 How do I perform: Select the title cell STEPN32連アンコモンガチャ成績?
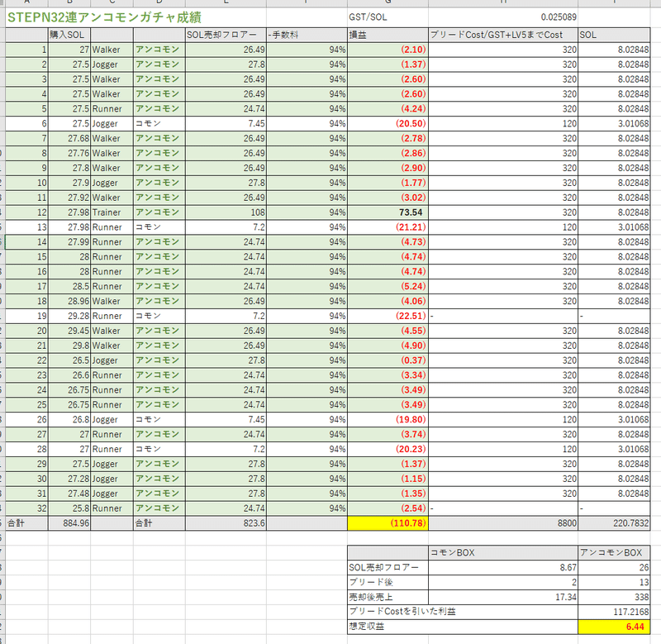click(136, 17)
